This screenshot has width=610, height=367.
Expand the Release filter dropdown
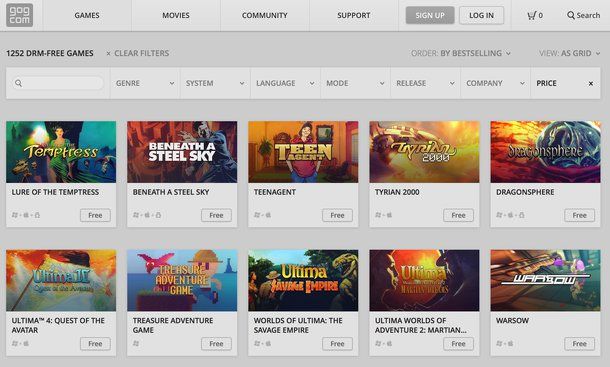click(425, 83)
